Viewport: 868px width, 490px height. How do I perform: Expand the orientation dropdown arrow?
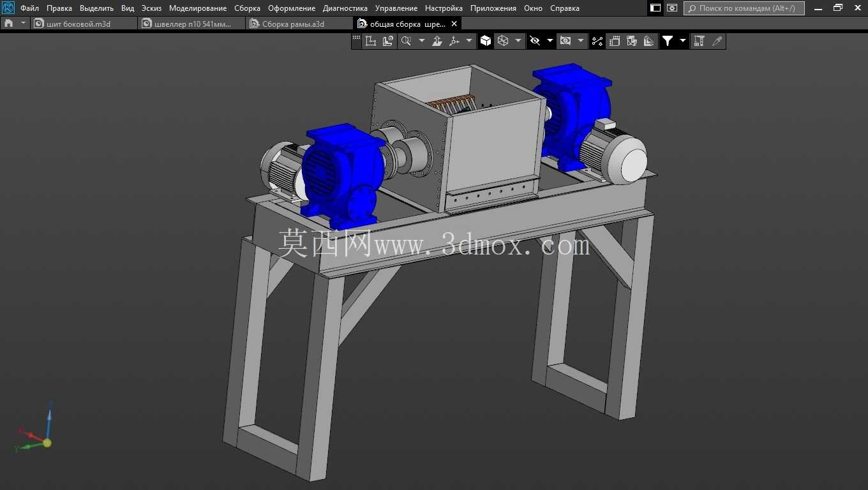[x=470, y=41]
